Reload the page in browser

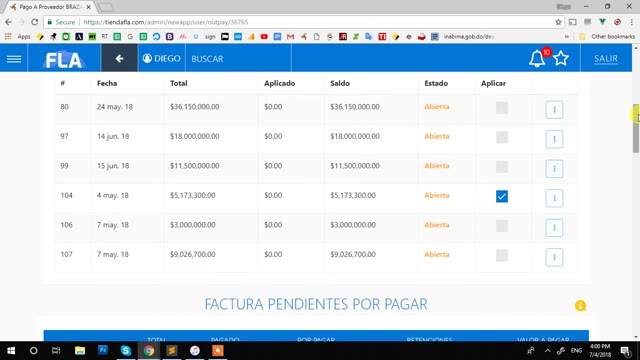(35, 22)
